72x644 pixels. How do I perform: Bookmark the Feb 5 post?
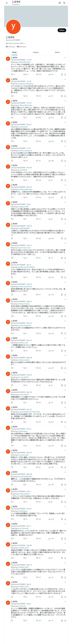click(x=62, y=219)
